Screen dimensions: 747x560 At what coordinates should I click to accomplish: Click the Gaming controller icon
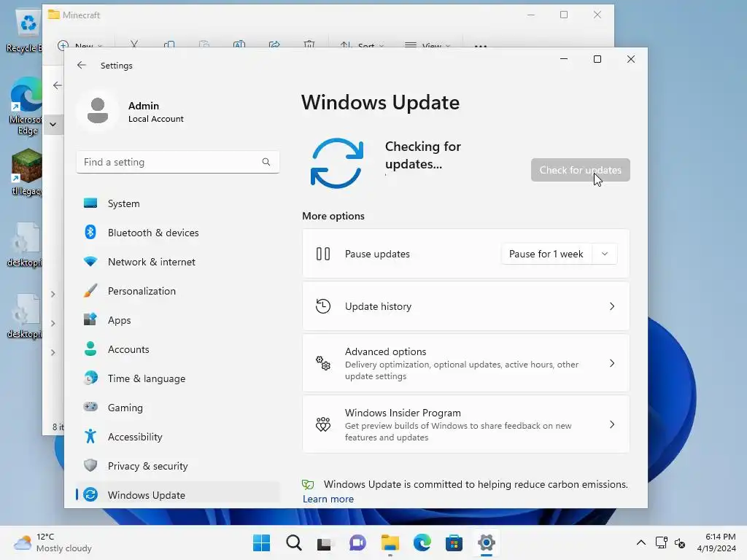[90, 407]
